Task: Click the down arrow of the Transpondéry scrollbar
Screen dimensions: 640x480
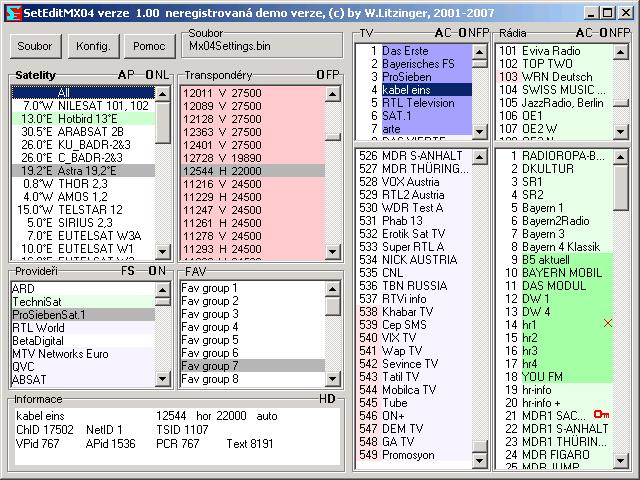Action: [333, 251]
